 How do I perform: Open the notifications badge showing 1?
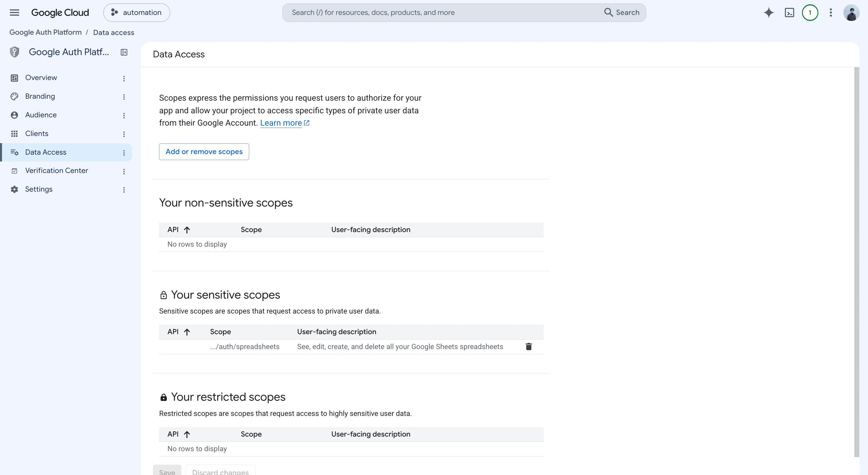810,13
